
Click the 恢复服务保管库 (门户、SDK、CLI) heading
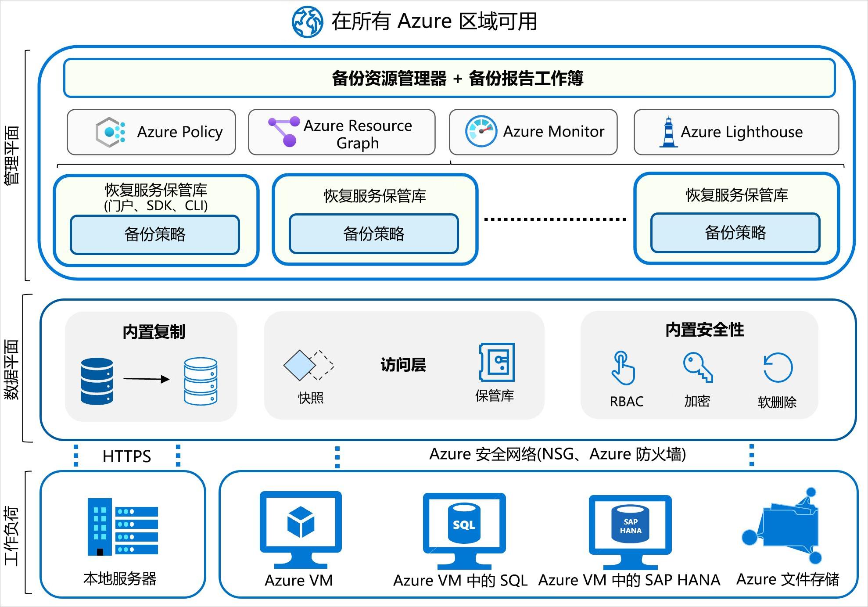156,198
